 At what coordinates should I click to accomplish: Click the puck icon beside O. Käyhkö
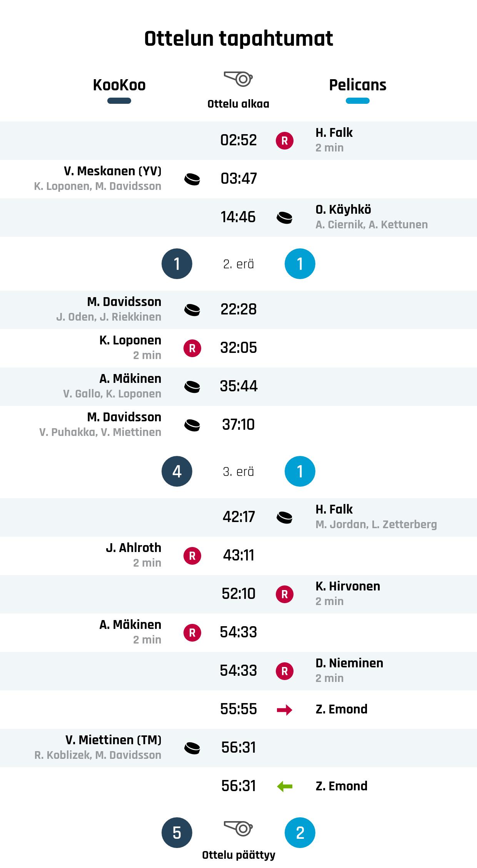tap(285, 218)
